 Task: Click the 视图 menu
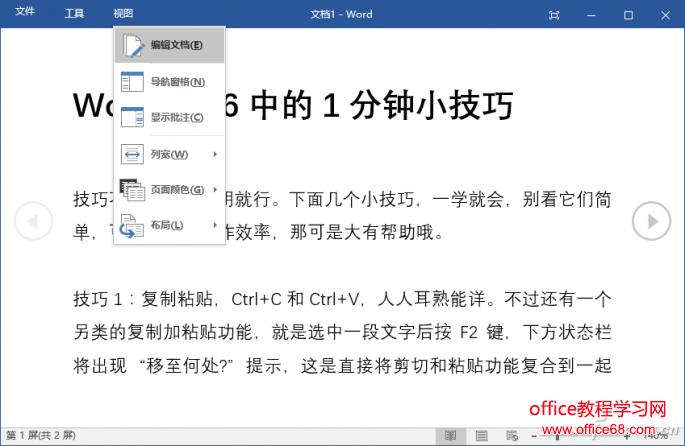[x=123, y=14]
